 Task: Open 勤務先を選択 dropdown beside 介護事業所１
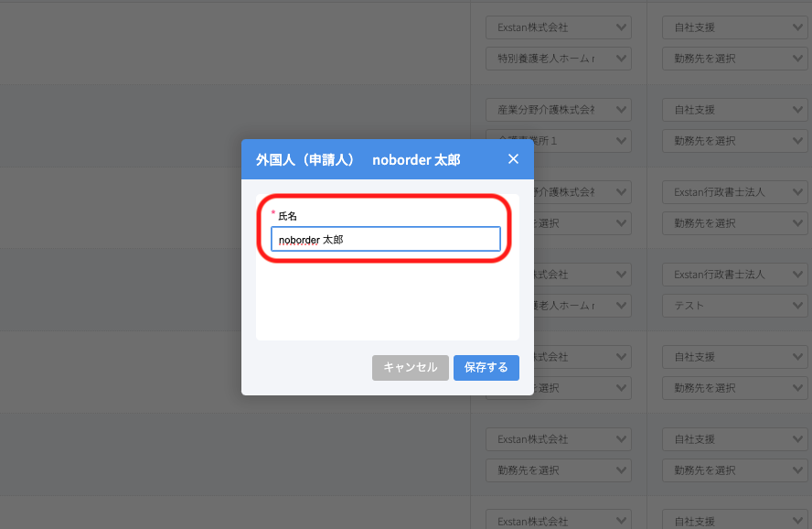(x=734, y=141)
